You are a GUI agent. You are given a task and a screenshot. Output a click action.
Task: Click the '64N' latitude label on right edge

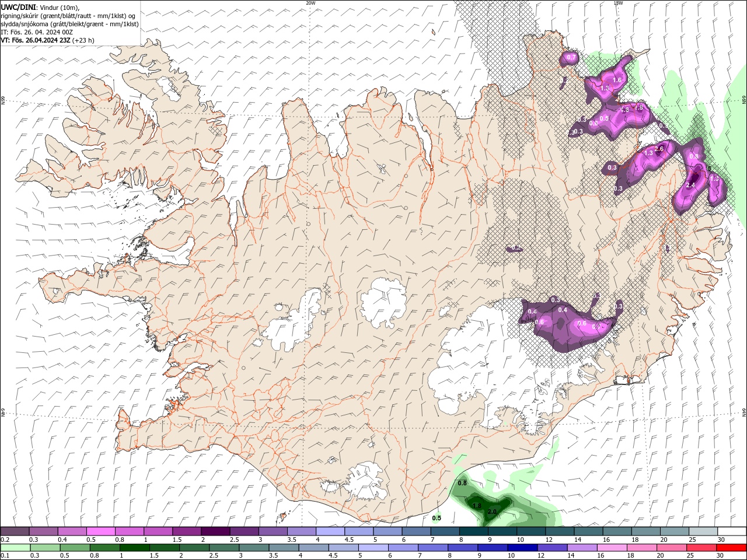[x=744, y=412]
